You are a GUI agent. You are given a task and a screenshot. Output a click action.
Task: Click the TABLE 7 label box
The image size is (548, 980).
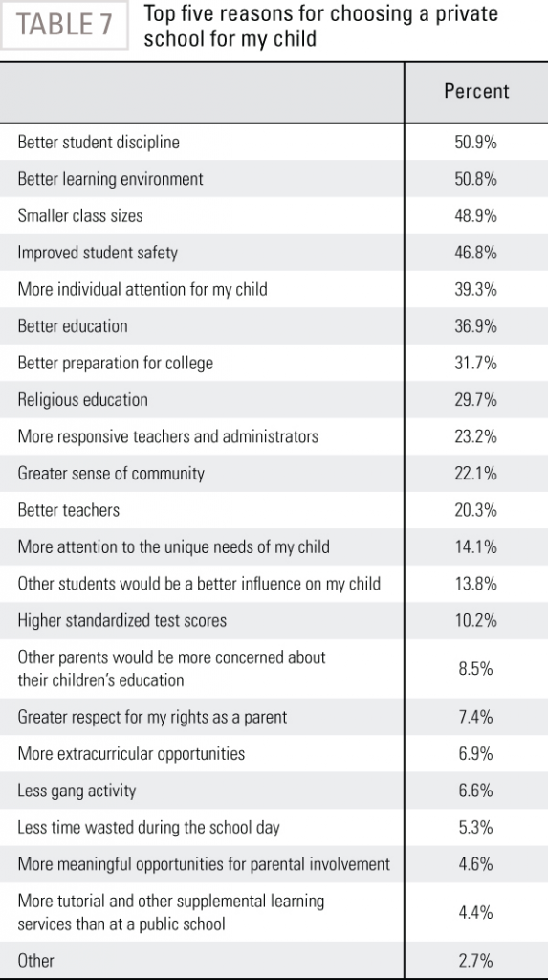tap(64, 25)
